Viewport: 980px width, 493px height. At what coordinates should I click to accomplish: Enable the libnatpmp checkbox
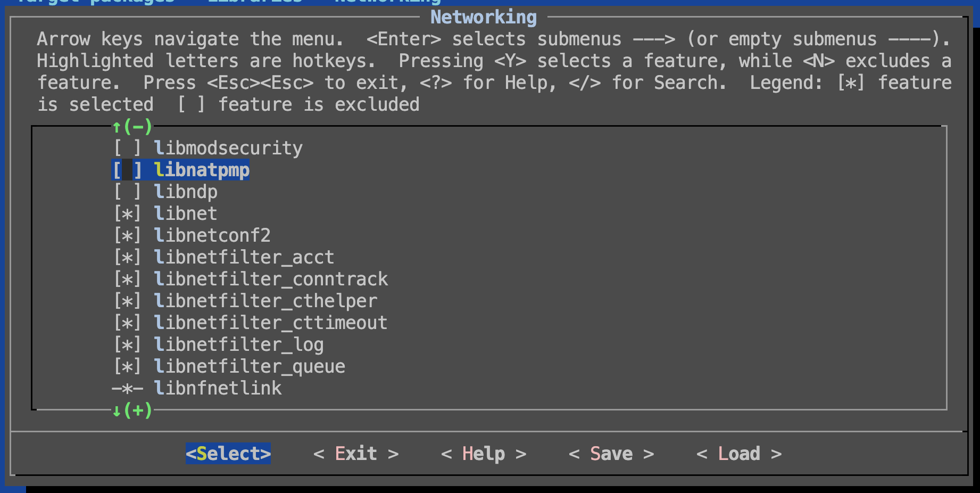(x=127, y=170)
